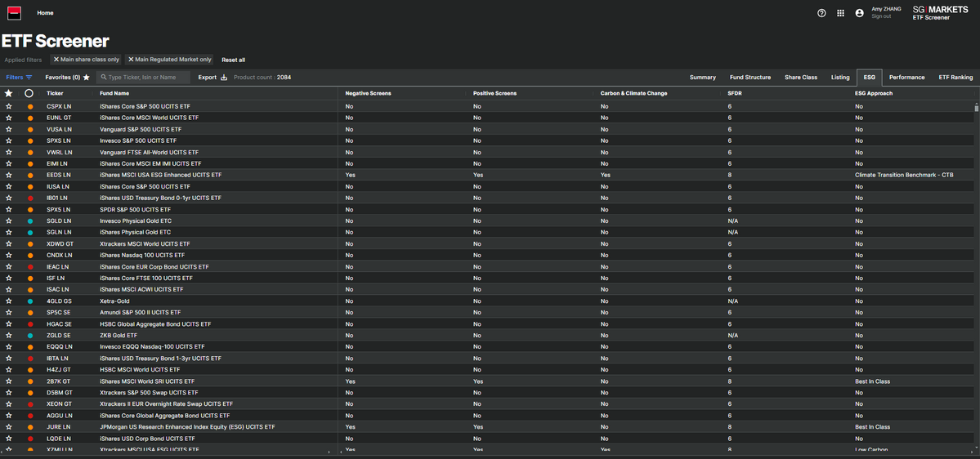Image resolution: width=980 pixels, height=459 pixels.
Task: Click the red dot for IEAC LN
Action: click(x=30, y=266)
